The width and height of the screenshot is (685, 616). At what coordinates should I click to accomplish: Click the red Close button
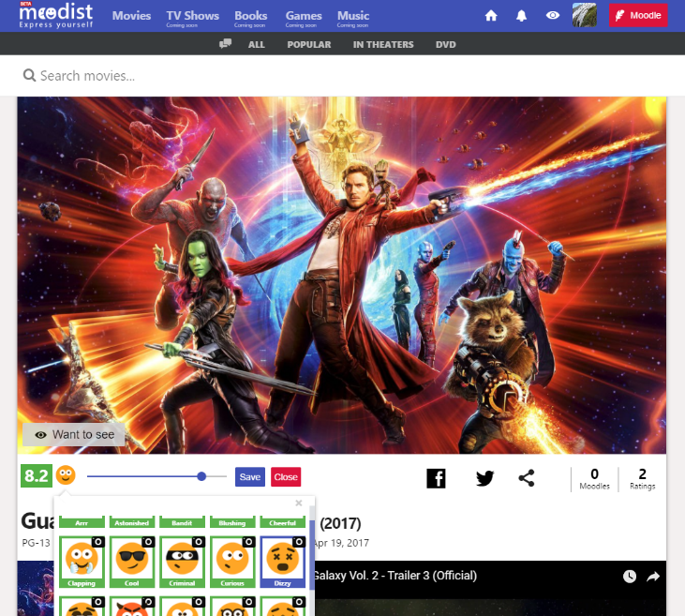click(x=286, y=477)
